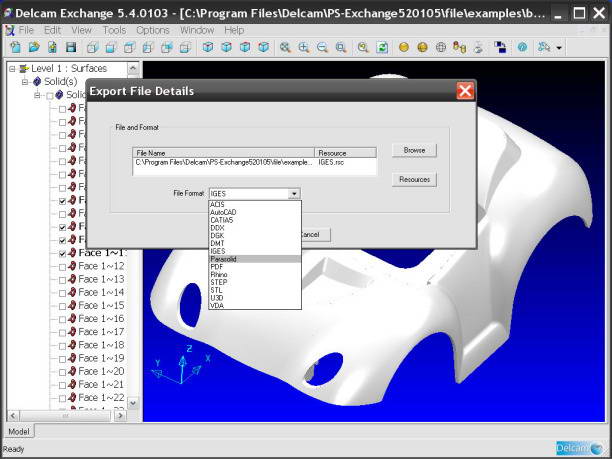The width and height of the screenshot is (612, 459).
Task: Click the tree panel scroll-up arrow
Action: (x=133, y=69)
